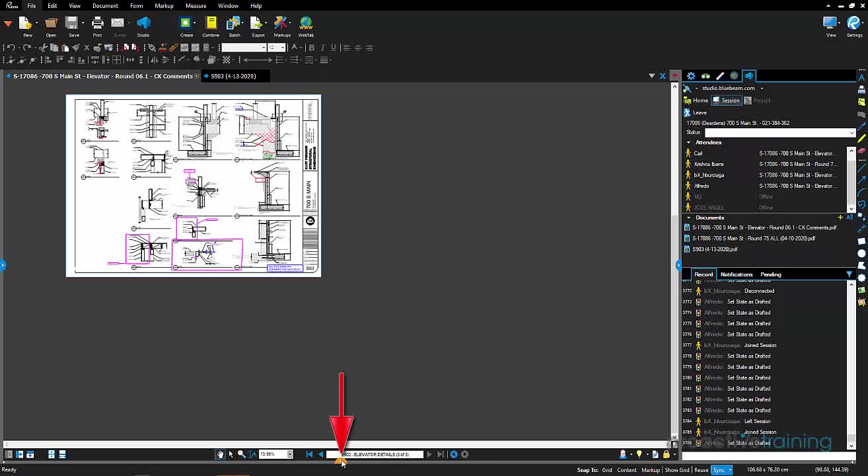Click the Session button
Screen dimensions: 868x476
click(726, 100)
